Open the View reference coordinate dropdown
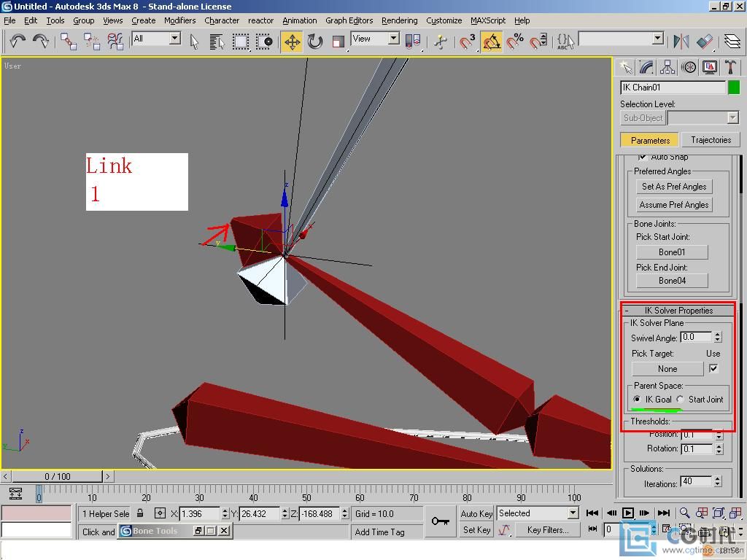 pos(393,39)
